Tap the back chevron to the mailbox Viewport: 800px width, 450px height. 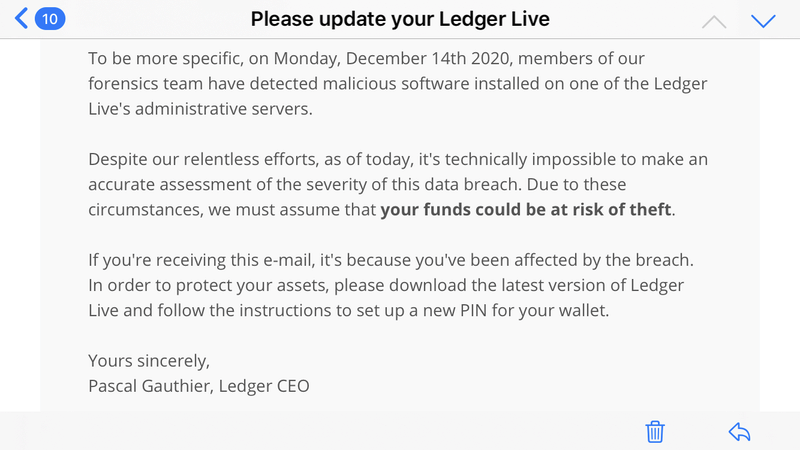pyautogui.click(x=21, y=19)
